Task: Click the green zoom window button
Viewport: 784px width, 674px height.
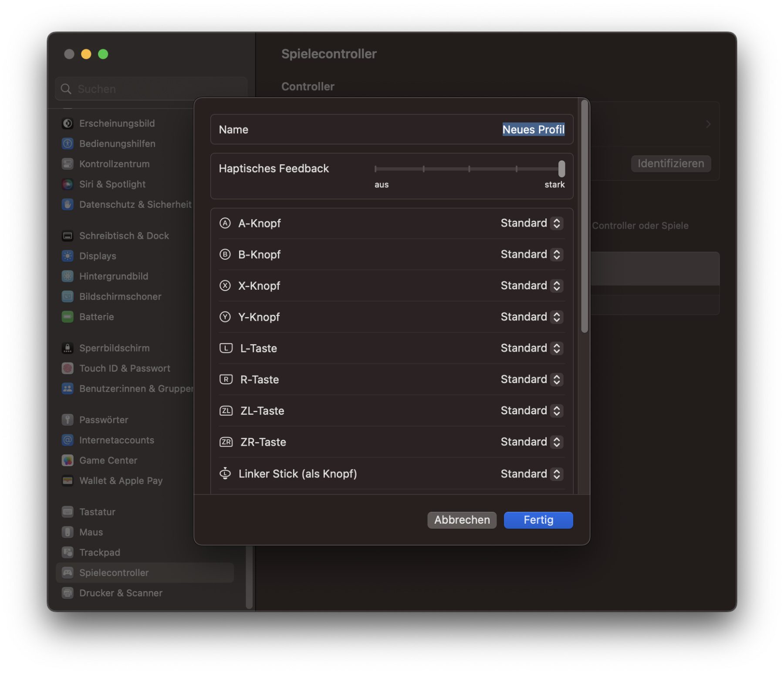Action: [x=103, y=54]
